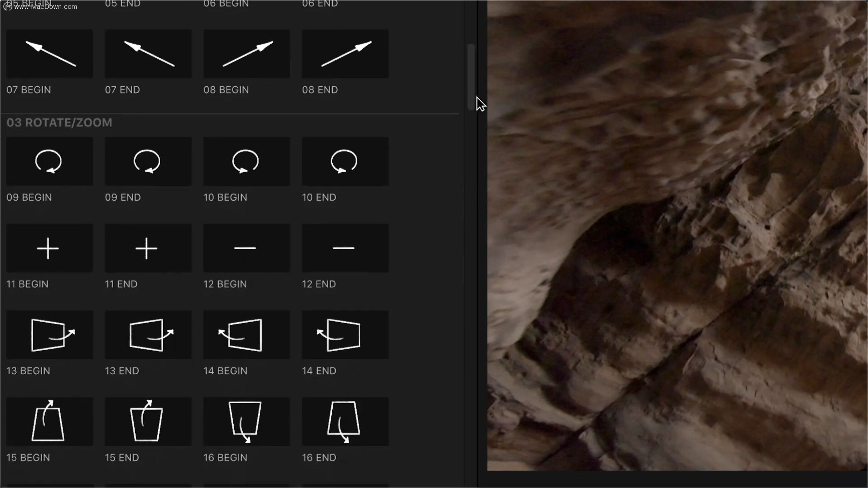Choose the 15 BEGIN tilt-up preset
868x488 pixels.
[x=50, y=421]
